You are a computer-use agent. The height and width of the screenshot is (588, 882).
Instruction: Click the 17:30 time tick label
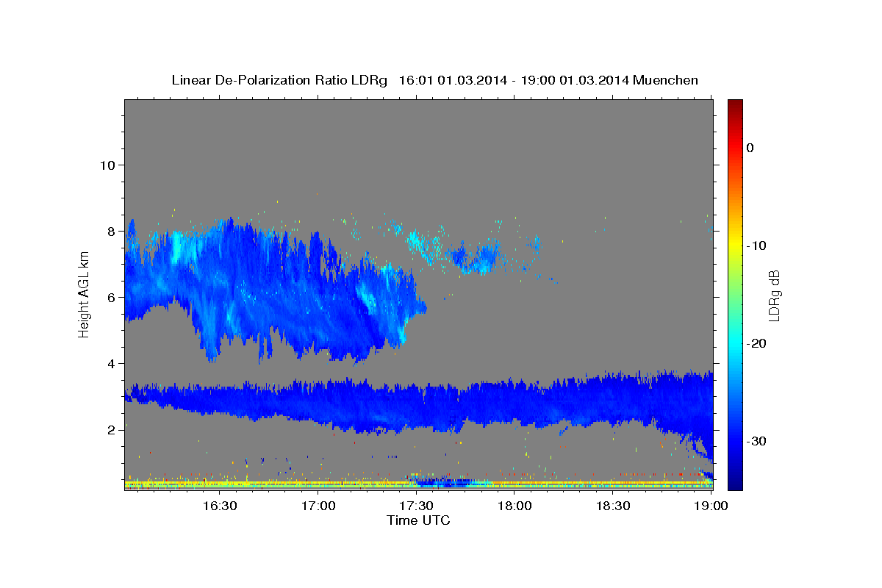pyautogui.click(x=416, y=506)
